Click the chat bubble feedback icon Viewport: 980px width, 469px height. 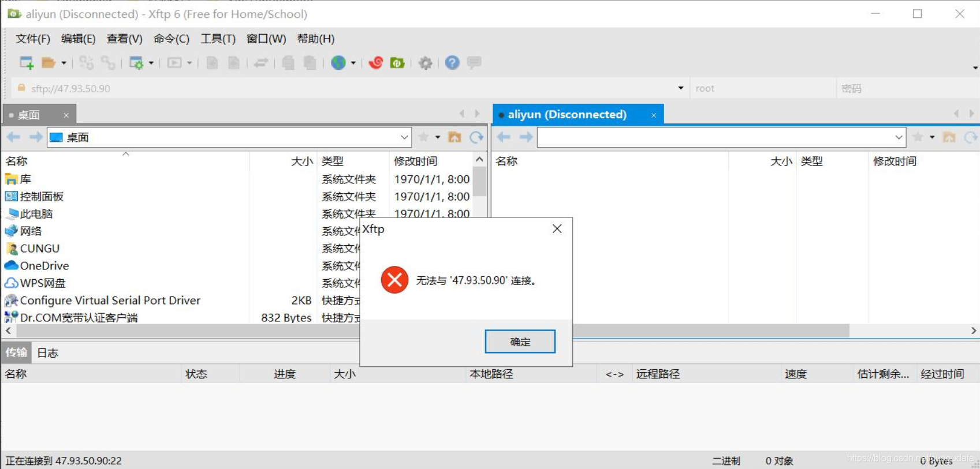(474, 62)
